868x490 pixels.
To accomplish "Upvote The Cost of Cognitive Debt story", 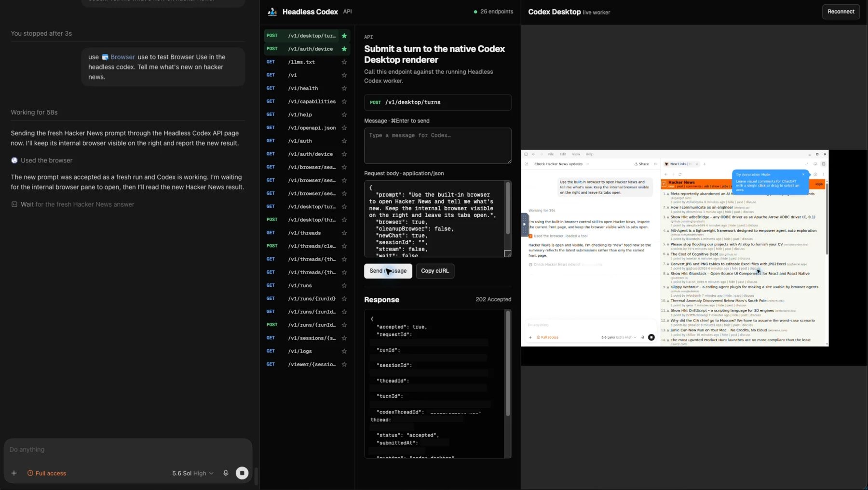I will 668,254.
